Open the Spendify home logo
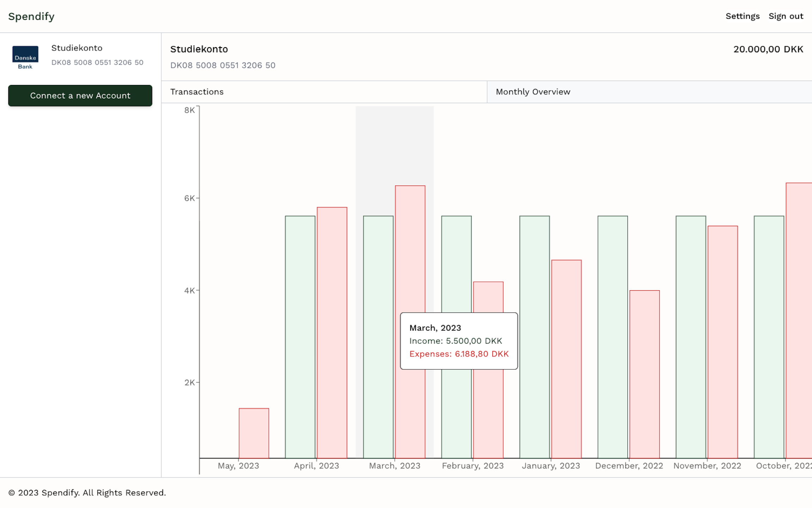Screen dimensions: 812x508 pyautogui.click(x=31, y=16)
